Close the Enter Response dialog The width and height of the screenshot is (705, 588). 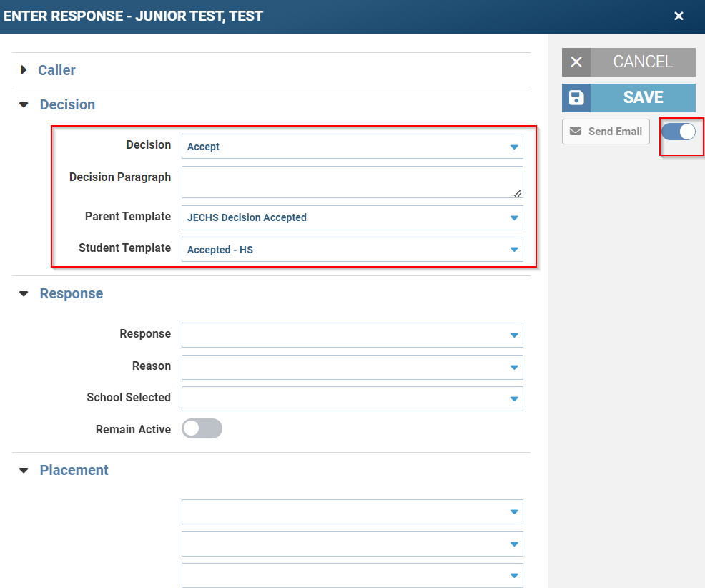679,16
